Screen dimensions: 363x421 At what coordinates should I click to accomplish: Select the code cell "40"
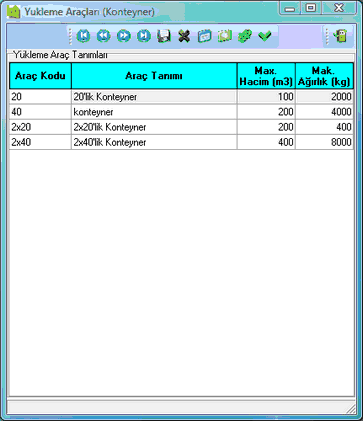click(40, 112)
